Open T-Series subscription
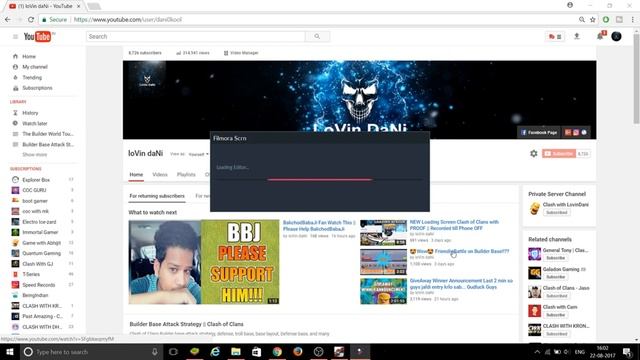640x360 pixels. (31, 274)
